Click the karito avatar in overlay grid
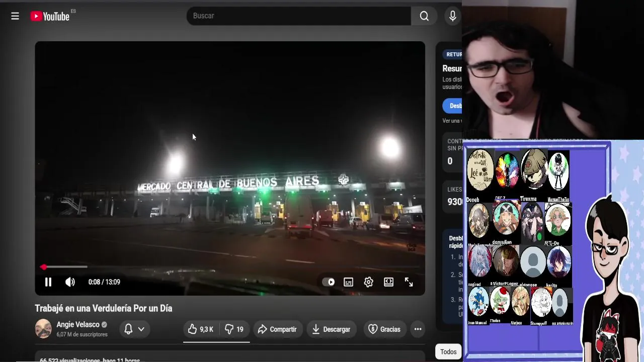Screen dimensions: 644x362 [x=558, y=261]
